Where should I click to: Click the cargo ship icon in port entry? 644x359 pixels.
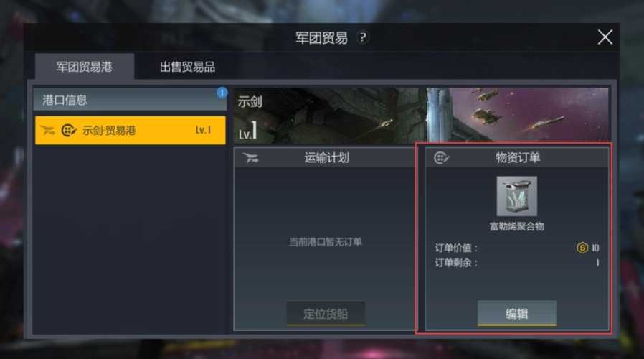pos(47,131)
